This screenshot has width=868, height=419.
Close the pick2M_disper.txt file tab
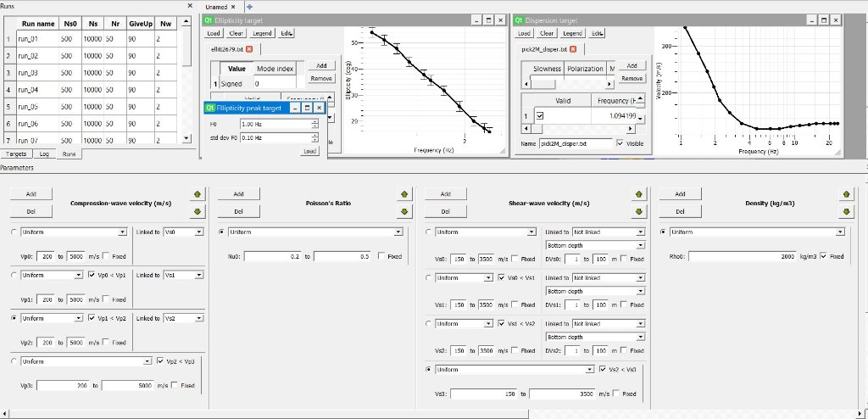point(573,50)
